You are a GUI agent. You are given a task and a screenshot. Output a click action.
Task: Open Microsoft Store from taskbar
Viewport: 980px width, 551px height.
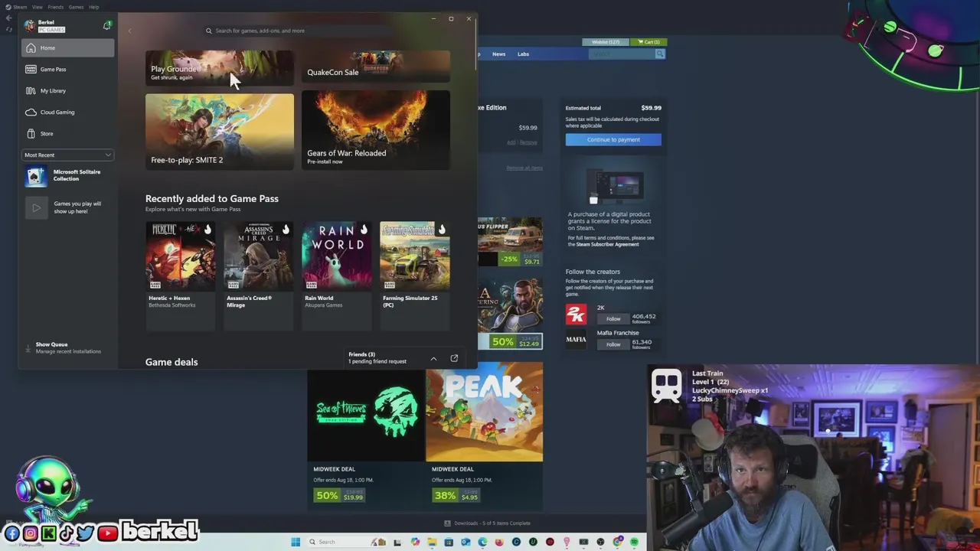(x=449, y=542)
